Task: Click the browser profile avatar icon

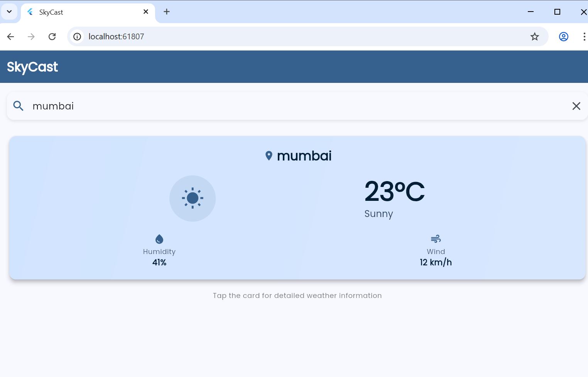Action: [563, 36]
